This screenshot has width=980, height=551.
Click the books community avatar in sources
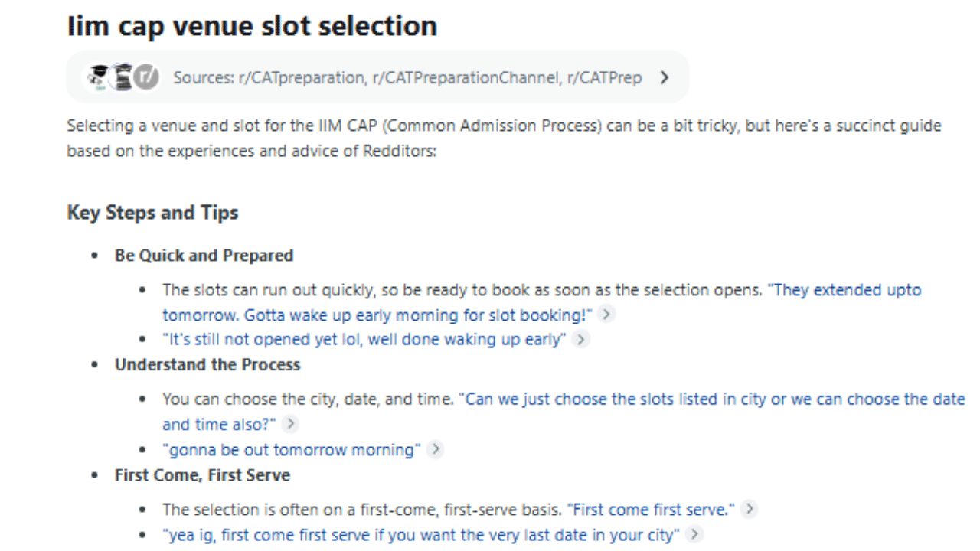(122, 77)
